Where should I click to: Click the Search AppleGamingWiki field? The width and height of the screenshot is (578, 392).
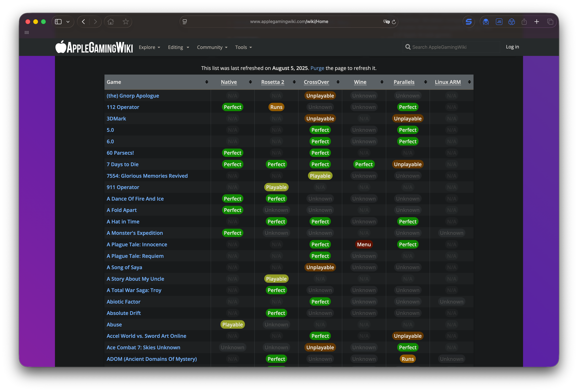coord(451,47)
